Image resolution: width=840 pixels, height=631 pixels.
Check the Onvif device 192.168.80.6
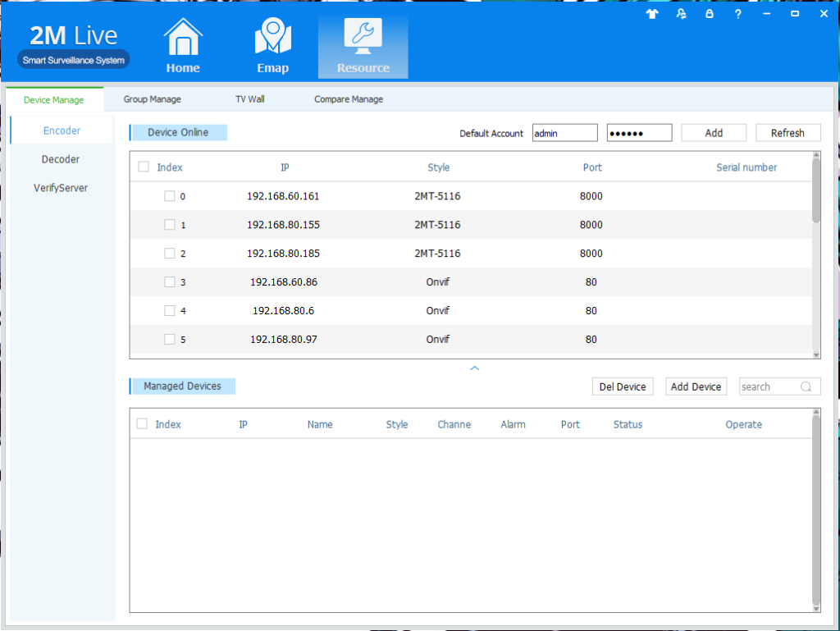170,310
